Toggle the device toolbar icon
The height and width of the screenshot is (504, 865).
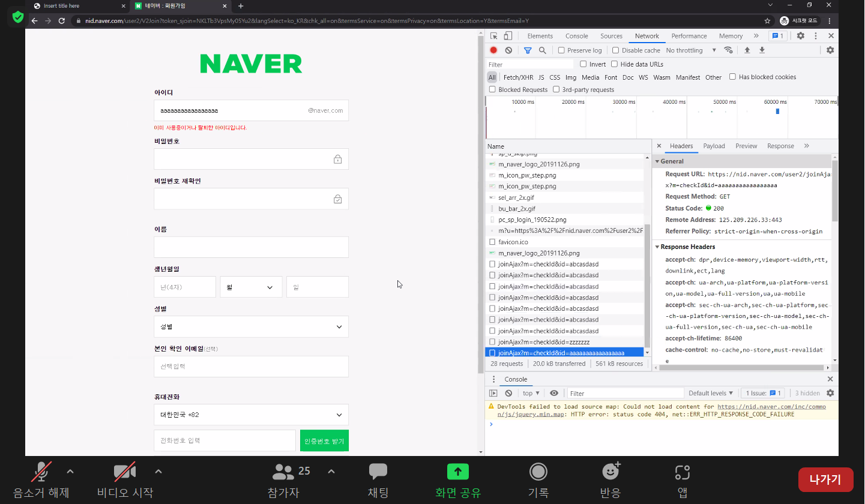coord(508,36)
